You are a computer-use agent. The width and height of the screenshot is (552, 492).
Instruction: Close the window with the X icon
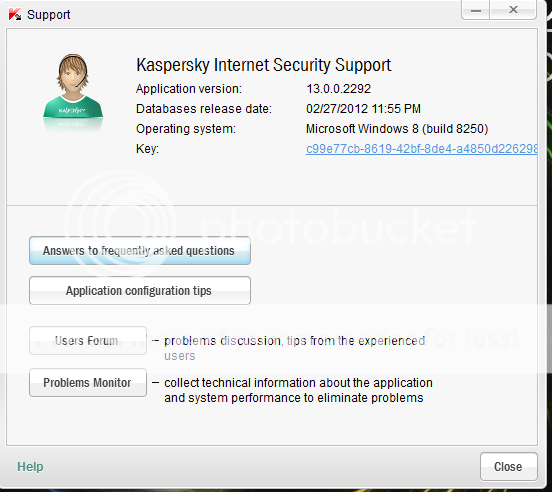pyautogui.click(x=513, y=10)
